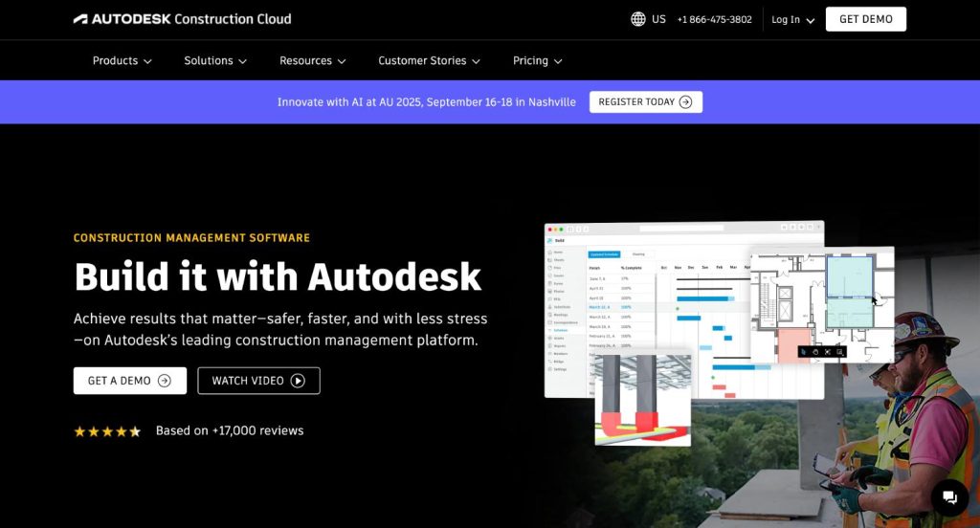Click the arrow icon in Get a Demo
This screenshot has height=528, width=980.
tap(165, 381)
